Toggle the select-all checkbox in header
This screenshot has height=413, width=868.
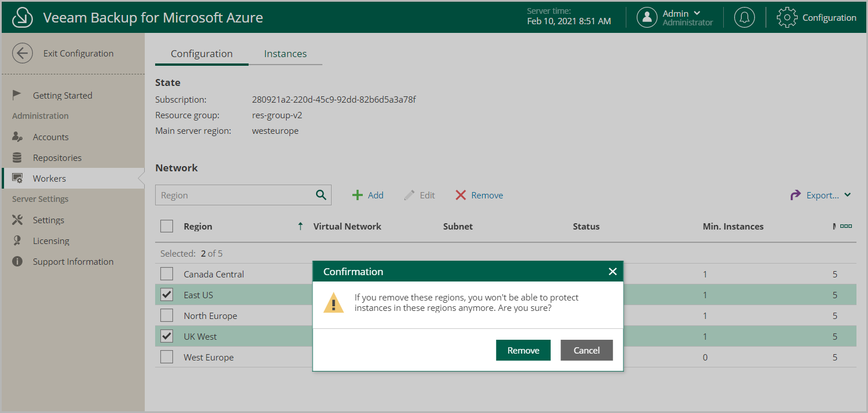click(167, 226)
